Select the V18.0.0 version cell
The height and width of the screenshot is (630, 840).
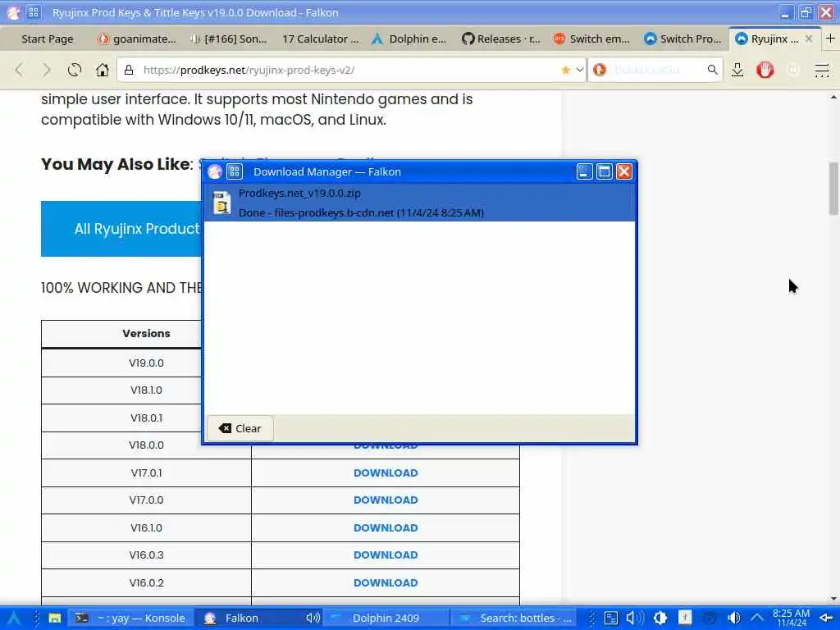tap(146, 445)
